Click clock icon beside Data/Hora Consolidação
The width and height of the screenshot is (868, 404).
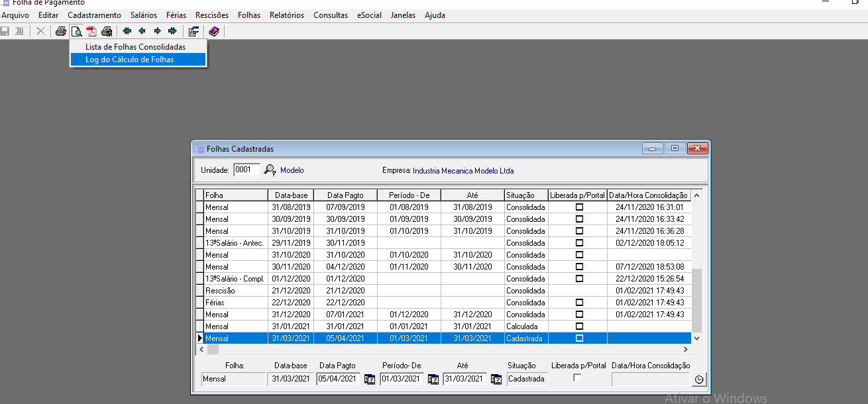[x=699, y=379]
